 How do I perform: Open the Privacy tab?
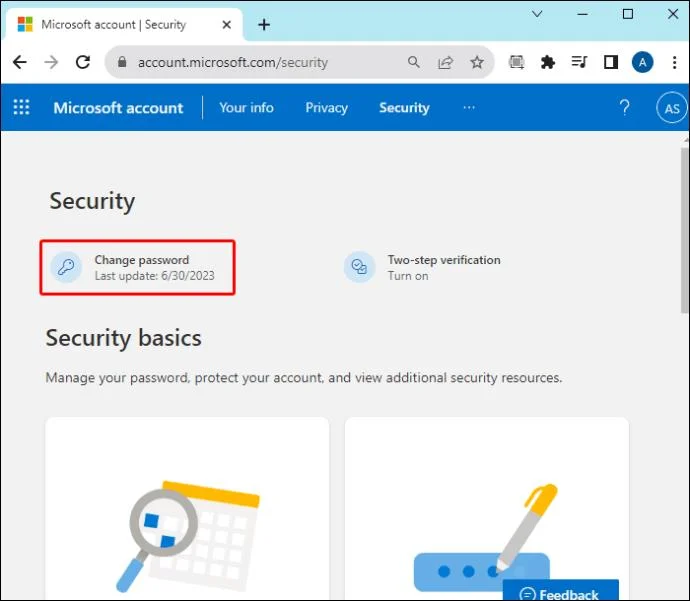coord(327,108)
